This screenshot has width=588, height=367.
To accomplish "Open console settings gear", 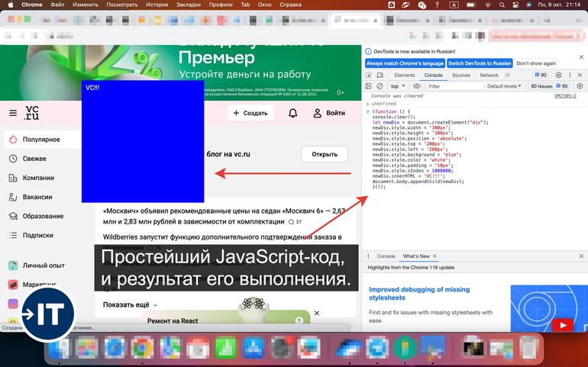I will point(580,86).
